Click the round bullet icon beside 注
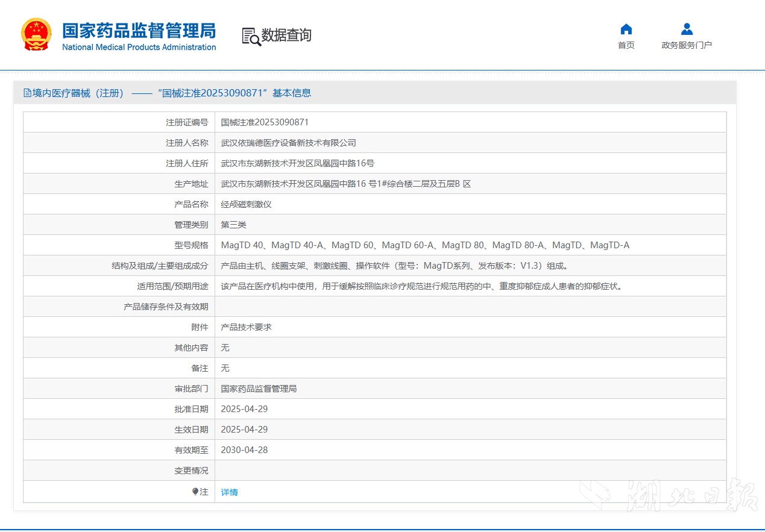765x532 pixels. pos(195,492)
